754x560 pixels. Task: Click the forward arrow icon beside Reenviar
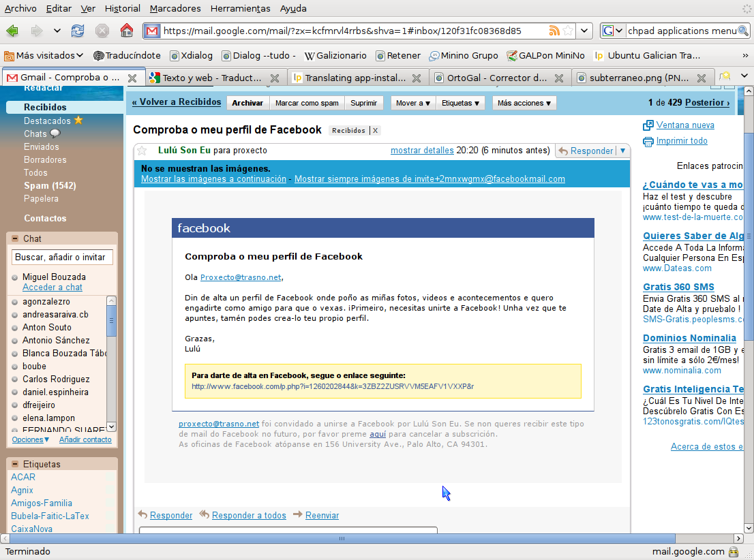pos(298,514)
